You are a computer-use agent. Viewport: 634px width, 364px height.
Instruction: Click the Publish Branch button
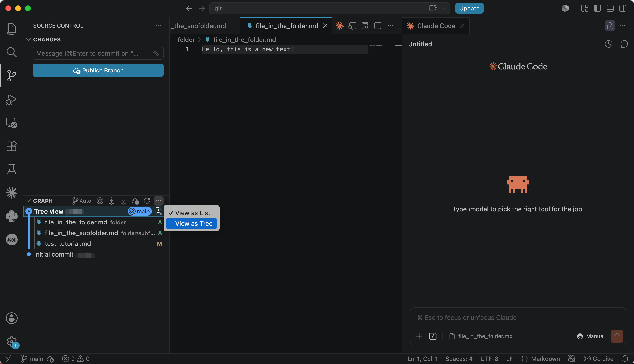coord(98,71)
